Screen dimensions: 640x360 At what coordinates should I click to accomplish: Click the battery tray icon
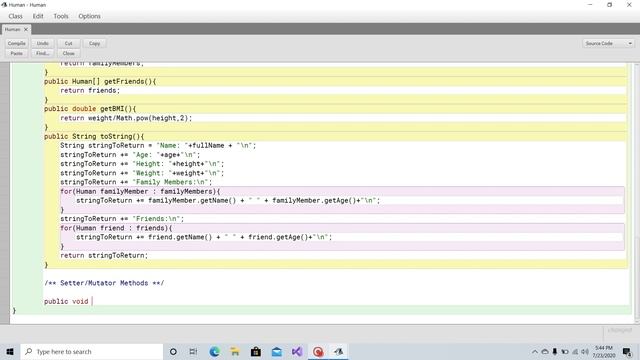(x=565, y=351)
